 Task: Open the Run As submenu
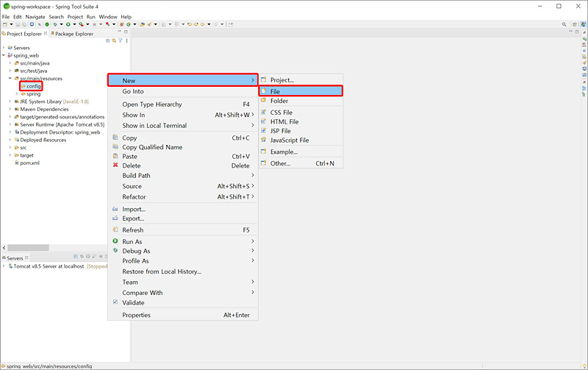coord(183,242)
